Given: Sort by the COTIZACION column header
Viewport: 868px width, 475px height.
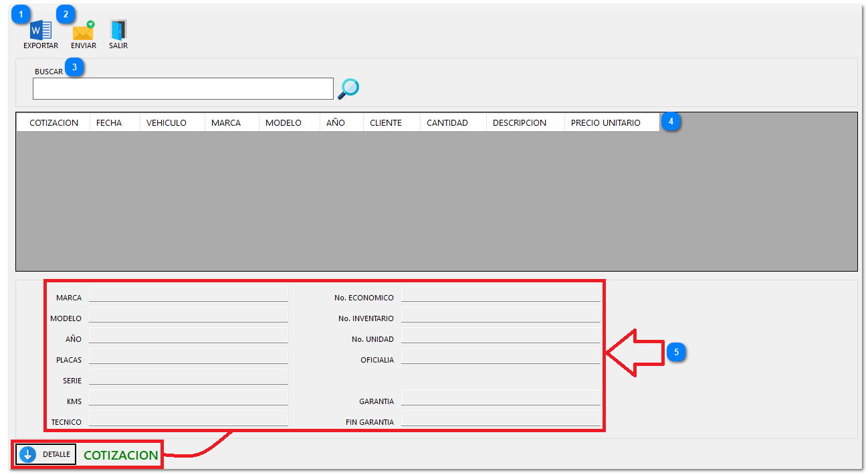Looking at the screenshot, I should click(53, 122).
